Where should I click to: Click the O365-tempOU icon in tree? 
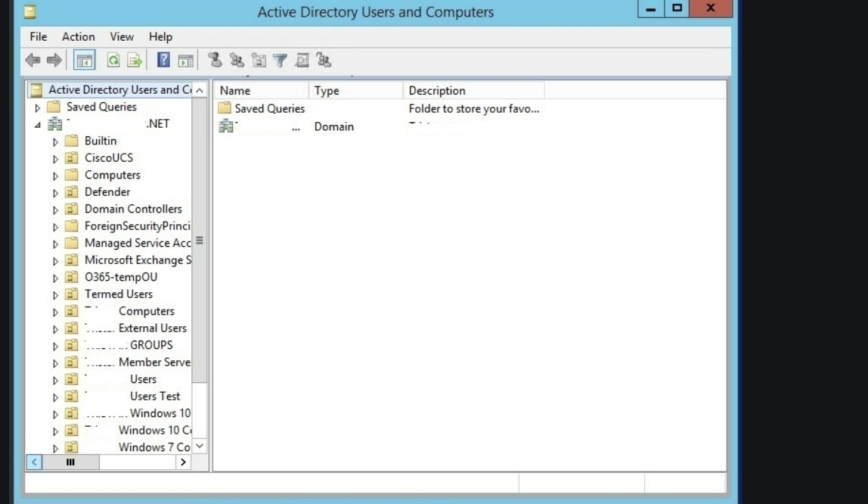click(71, 277)
